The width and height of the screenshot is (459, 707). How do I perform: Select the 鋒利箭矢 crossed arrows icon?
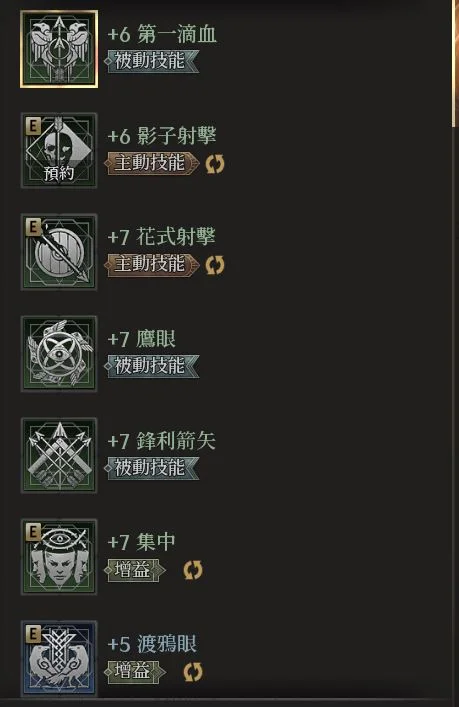click(59, 455)
